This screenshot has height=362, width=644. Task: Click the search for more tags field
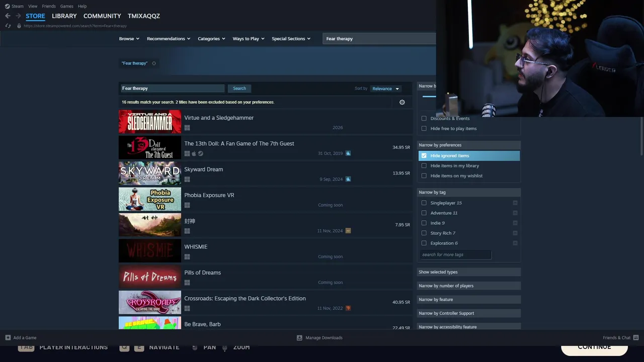(x=455, y=255)
